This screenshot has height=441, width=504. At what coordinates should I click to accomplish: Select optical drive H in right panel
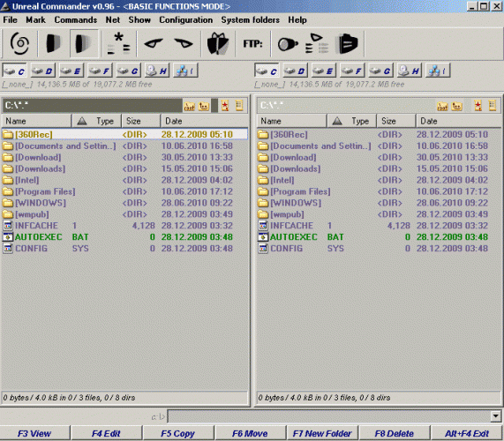pos(410,71)
